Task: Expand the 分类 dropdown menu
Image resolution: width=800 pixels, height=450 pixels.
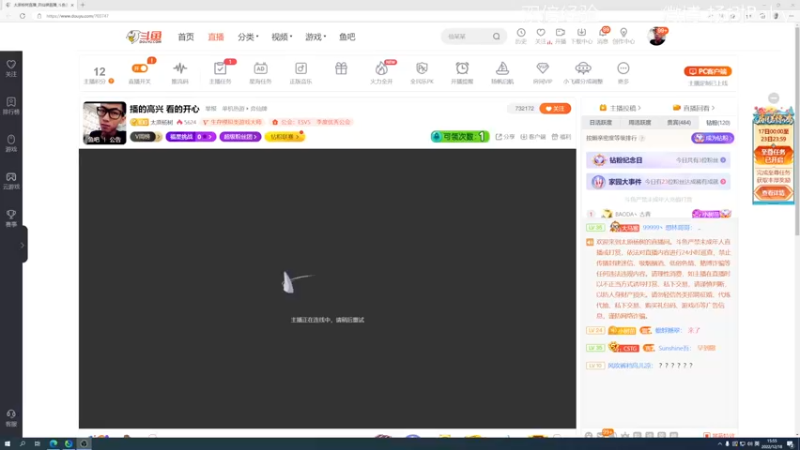Action: pos(248,37)
